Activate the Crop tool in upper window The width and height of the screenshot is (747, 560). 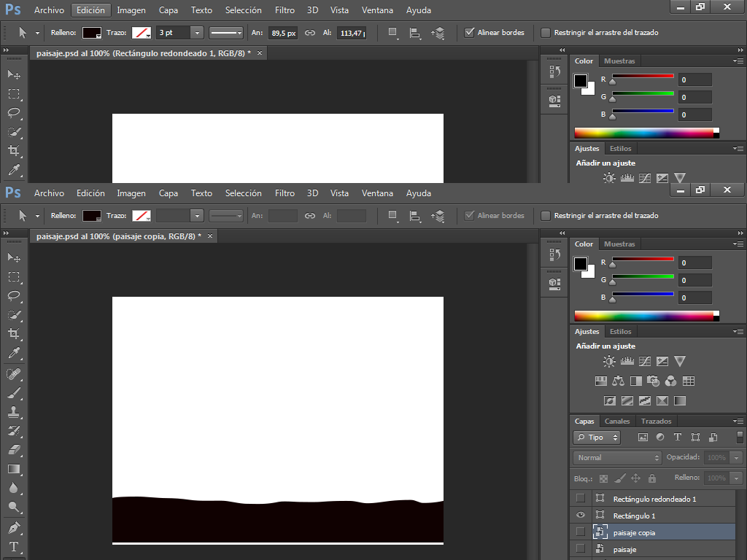click(14, 151)
